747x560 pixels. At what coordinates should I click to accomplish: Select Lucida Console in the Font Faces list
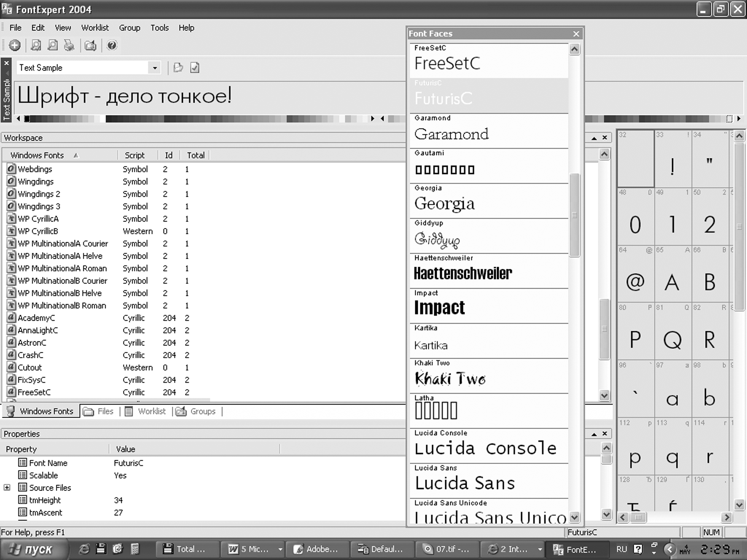(489, 445)
